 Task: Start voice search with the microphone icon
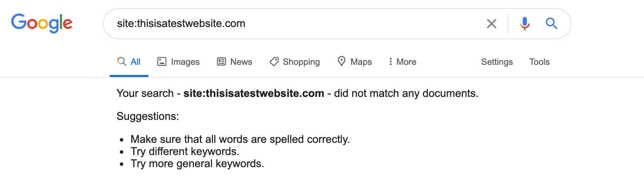(524, 24)
